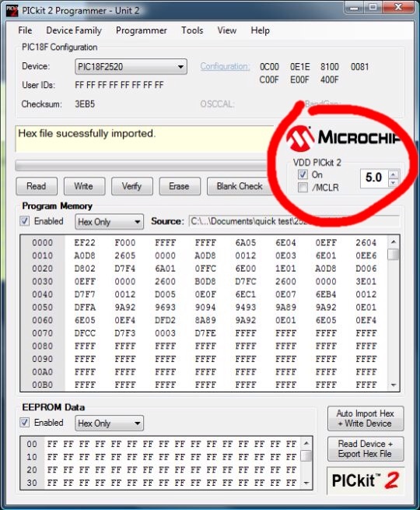Click program memory scrollbar down arrow

click(394, 385)
